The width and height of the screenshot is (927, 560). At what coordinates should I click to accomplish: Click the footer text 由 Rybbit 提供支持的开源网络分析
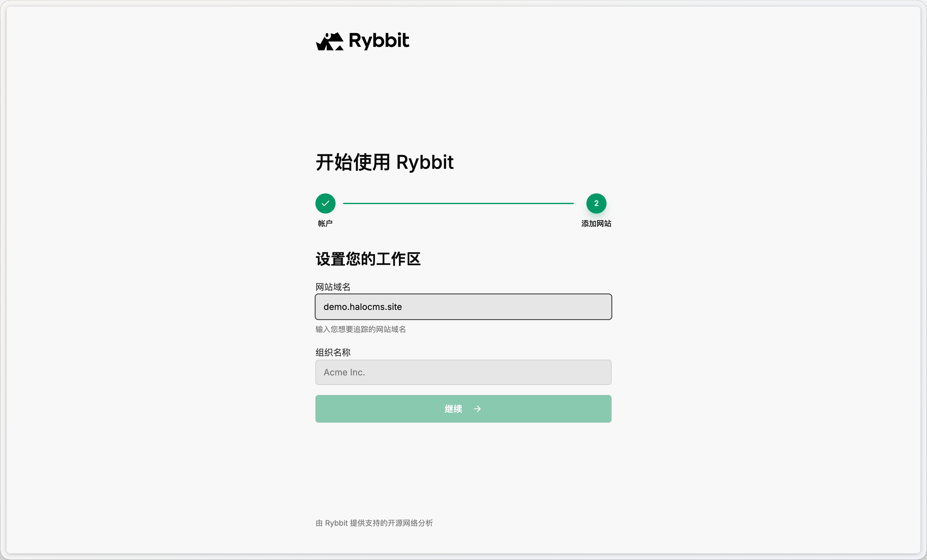coord(374,523)
